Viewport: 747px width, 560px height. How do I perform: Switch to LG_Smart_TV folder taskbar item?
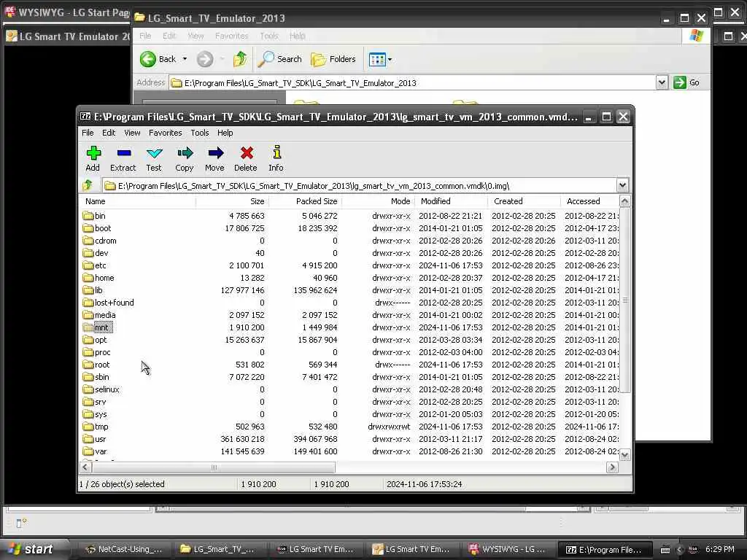coord(218,549)
